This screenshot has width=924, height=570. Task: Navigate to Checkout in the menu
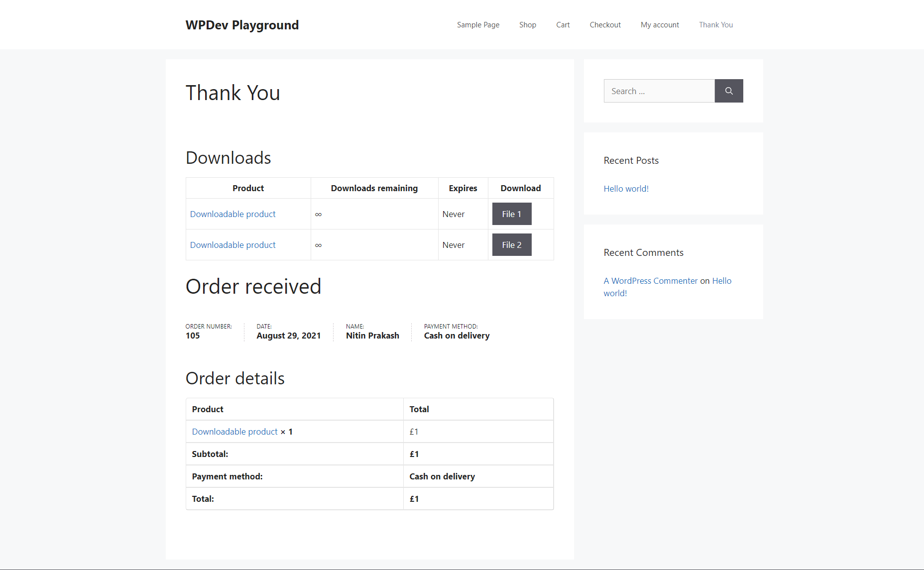tap(605, 25)
